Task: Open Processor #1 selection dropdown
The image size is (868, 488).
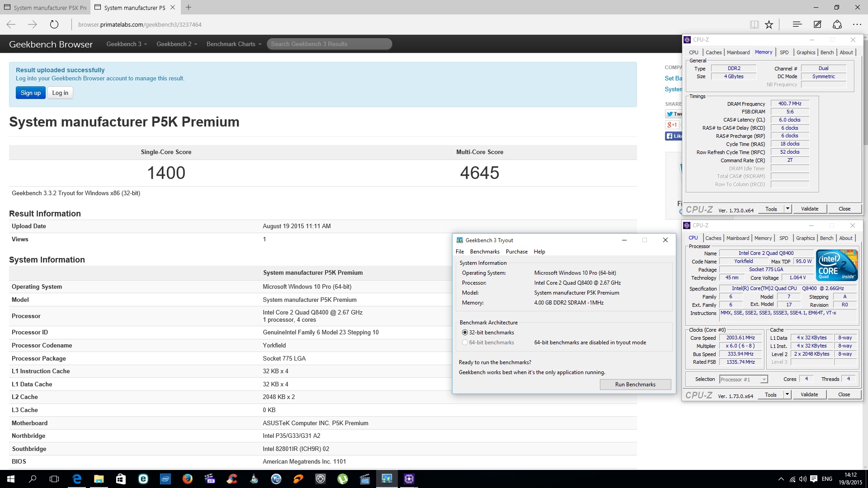Action: 744,380
